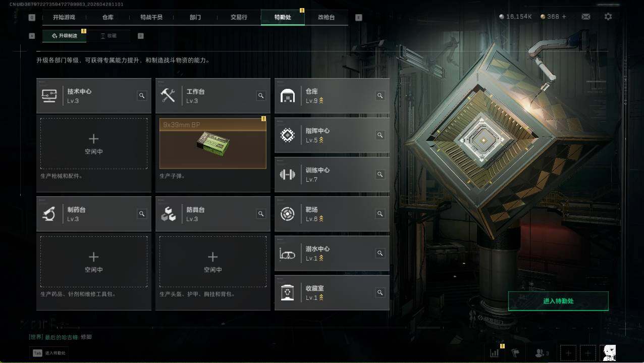Viewport: 644px width, 363px height.
Task: Switch to the 交易行 tab
Action: pyautogui.click(x=239, y=17)
